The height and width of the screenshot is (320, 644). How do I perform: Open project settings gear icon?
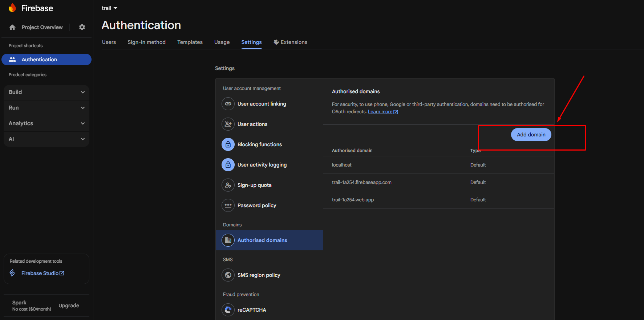point(82,27)
